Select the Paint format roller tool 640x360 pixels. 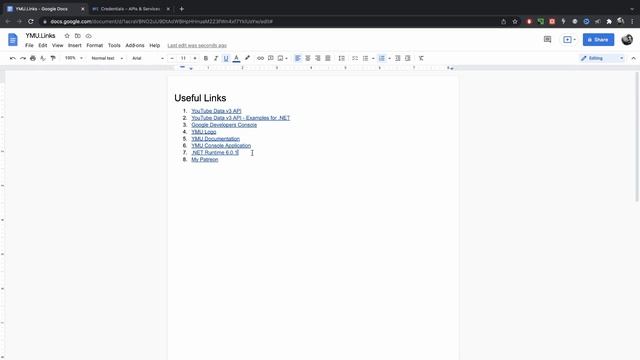tap(53, 58)
